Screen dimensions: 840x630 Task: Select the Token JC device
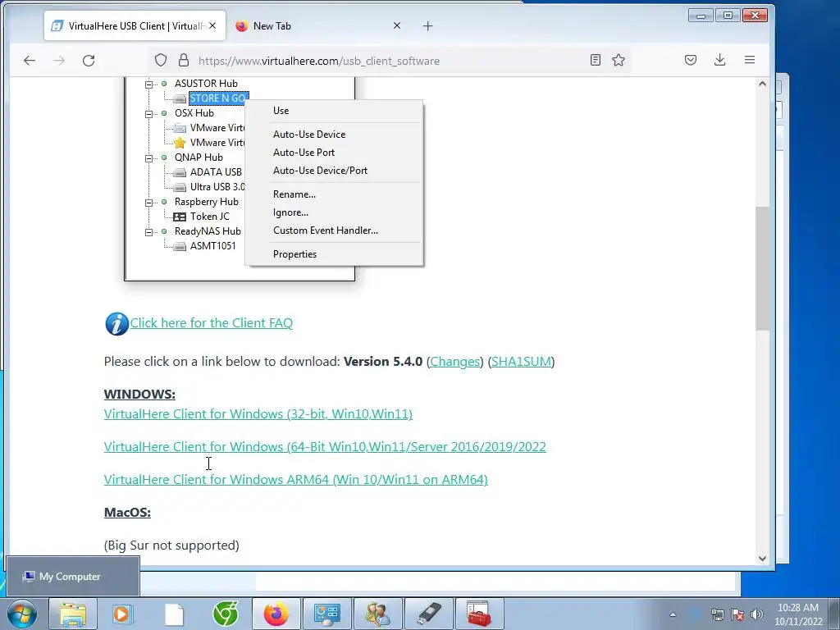209,217
